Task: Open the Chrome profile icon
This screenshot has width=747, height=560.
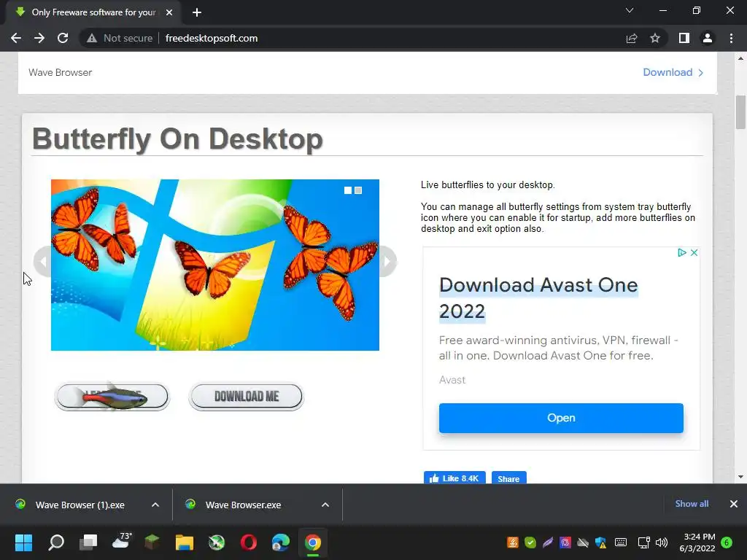Action: 708,38
